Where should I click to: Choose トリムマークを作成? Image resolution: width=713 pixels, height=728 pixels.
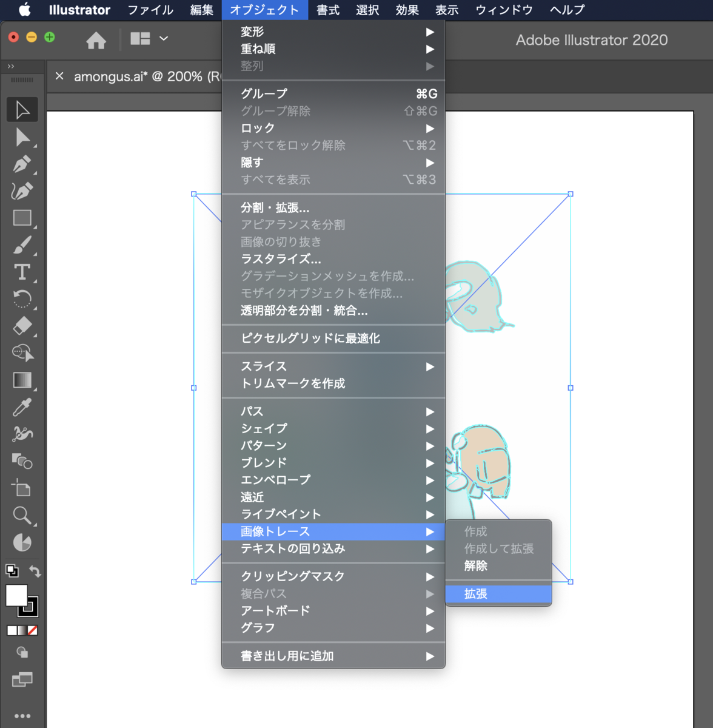[x=333, y=383]
